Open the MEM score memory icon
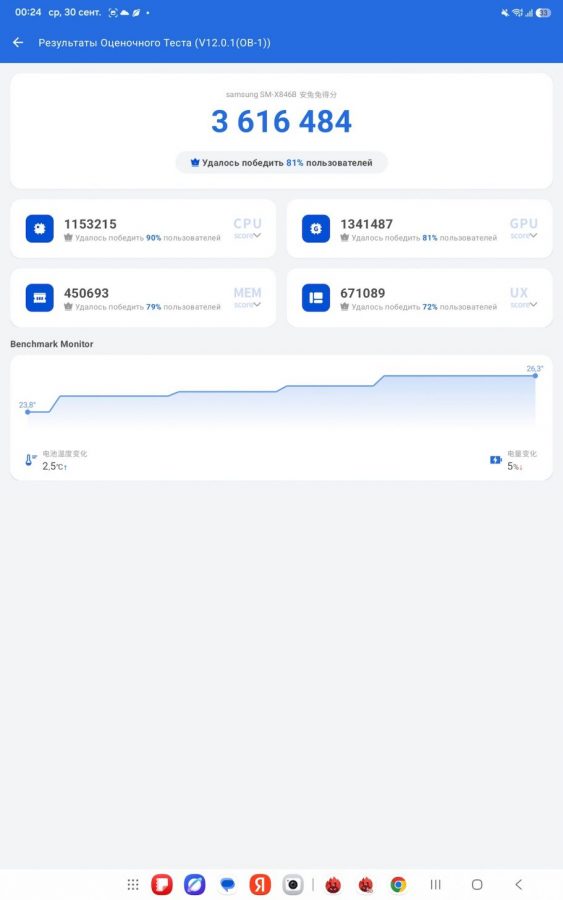This screenshot has height=900, width=563. [x=40, y=297]
